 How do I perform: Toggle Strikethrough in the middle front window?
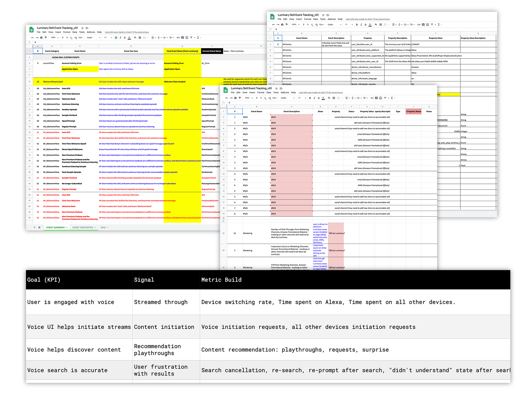pos(319,98)
